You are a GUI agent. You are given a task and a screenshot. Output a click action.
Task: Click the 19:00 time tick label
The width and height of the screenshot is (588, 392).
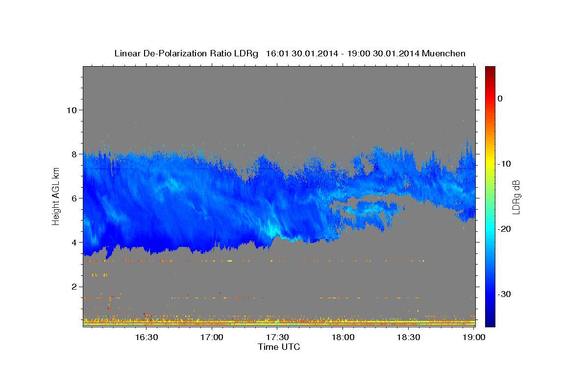(473, 338)
